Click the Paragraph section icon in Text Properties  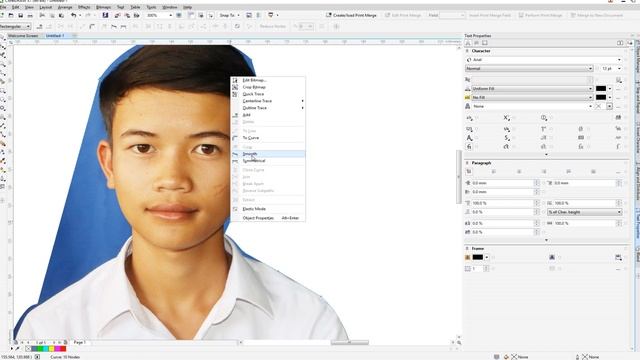[x=476, y=43]
